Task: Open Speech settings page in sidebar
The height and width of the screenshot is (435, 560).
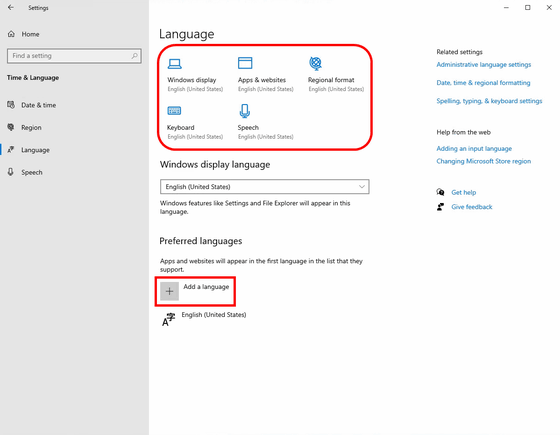Action: click(x=32, y=172)
